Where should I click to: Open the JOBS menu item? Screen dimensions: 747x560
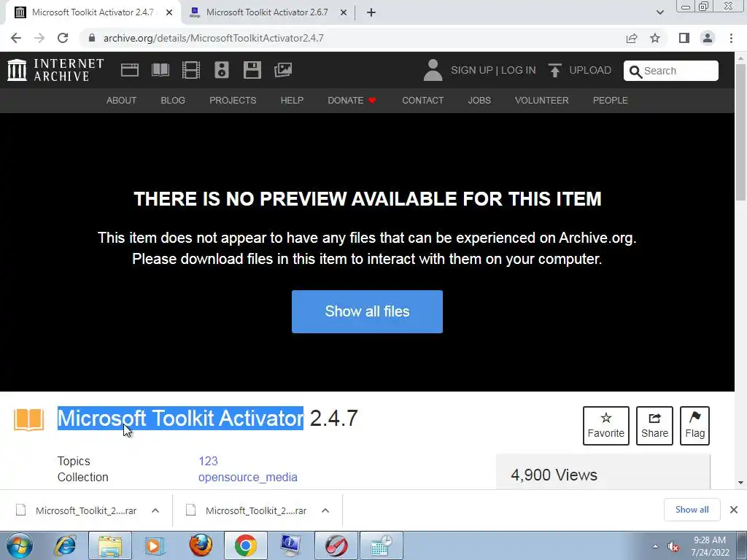click(479, 101)
